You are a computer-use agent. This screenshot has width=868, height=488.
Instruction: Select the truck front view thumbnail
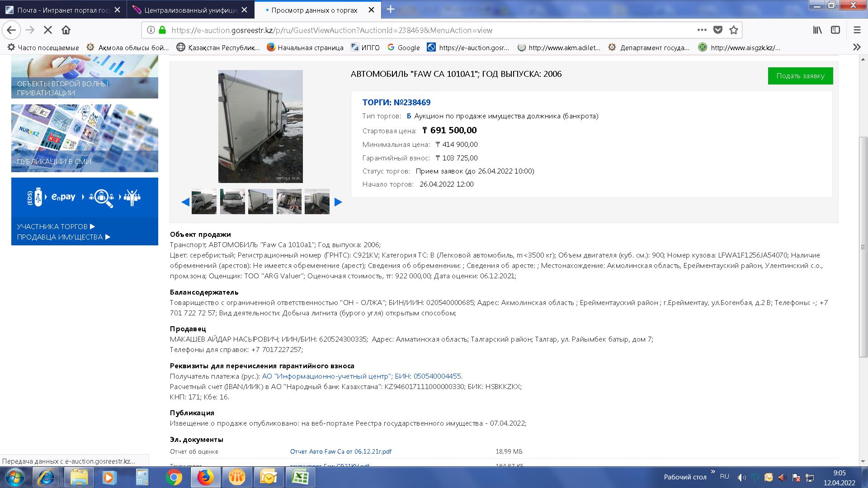pos(232,202)
